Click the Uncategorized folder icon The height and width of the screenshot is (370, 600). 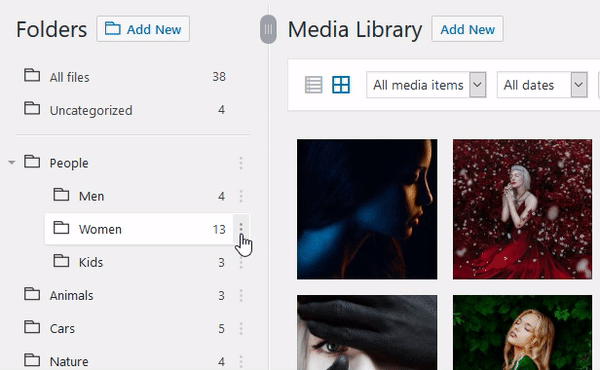pyautogui.click(x=32, y=109)
